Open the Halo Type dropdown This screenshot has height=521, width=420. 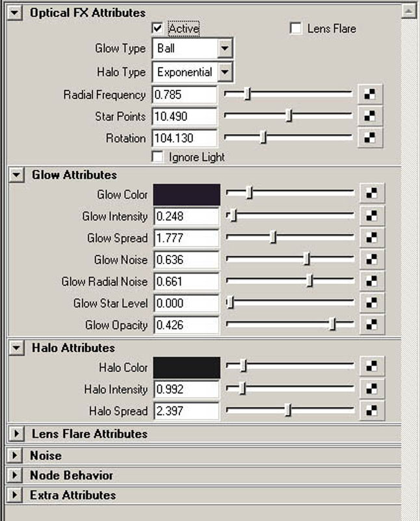coord(192,72)
